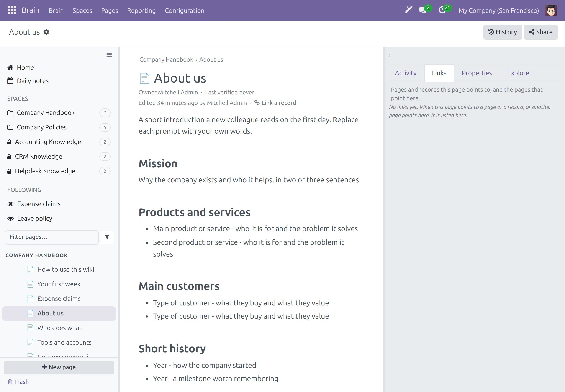Toggle the sidebar hamburger menu icon
The width and height of the screenshot is (565, 392).
tap(109, 55)
